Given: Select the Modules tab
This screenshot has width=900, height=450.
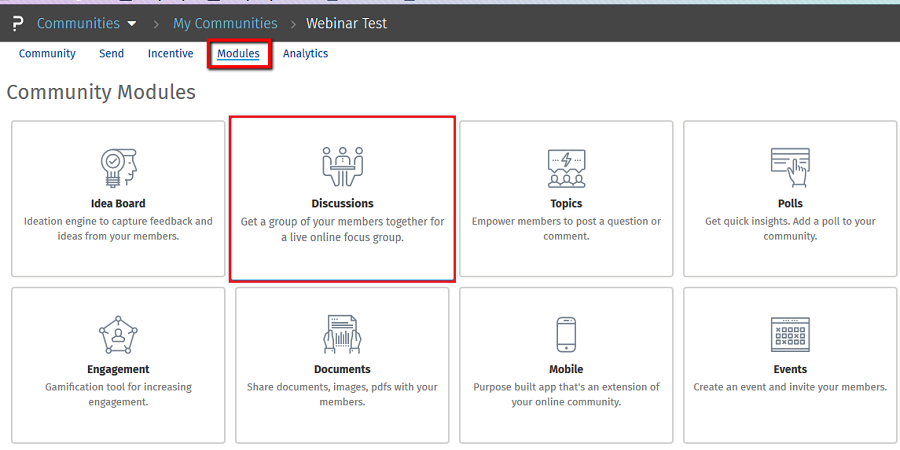Looking at the screenshot, I should point(238,53).
